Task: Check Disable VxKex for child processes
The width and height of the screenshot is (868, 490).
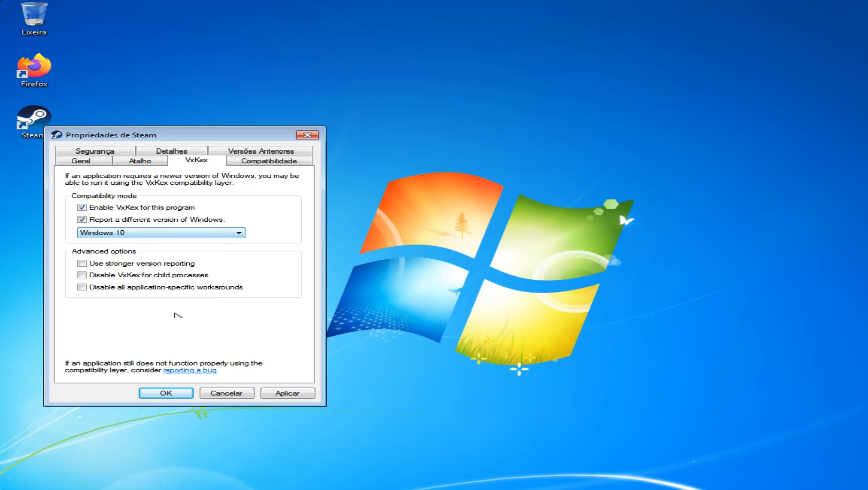Action: click(x=82, y=275)
